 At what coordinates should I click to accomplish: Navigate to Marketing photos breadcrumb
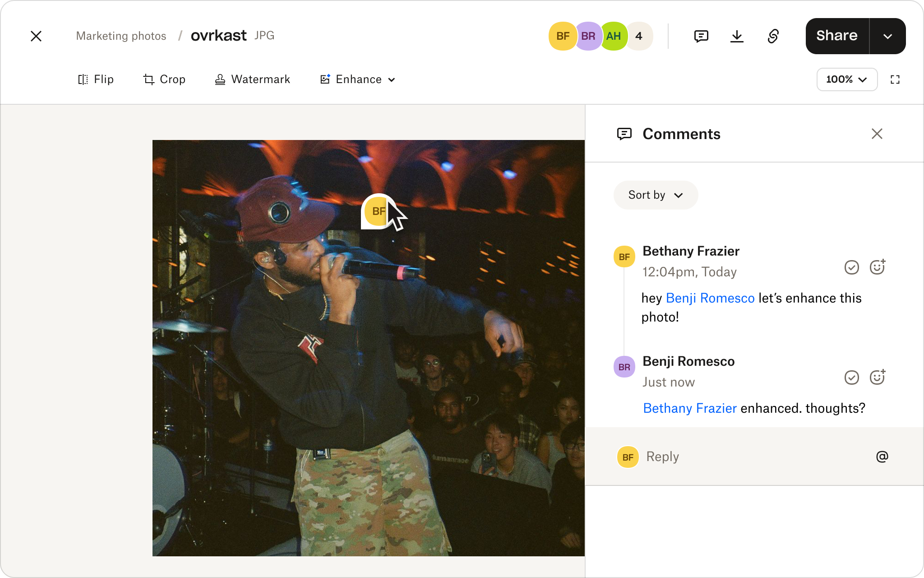pos(121,36)
